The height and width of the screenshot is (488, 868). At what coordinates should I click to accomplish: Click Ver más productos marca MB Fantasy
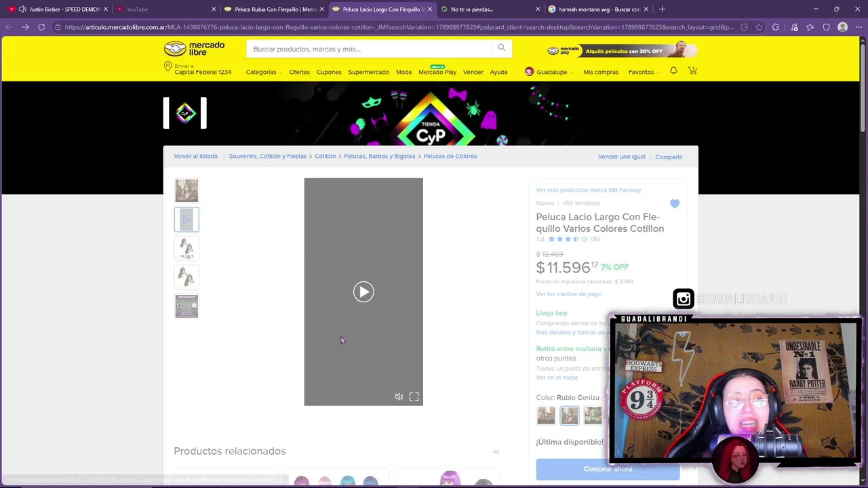[588, 190]
